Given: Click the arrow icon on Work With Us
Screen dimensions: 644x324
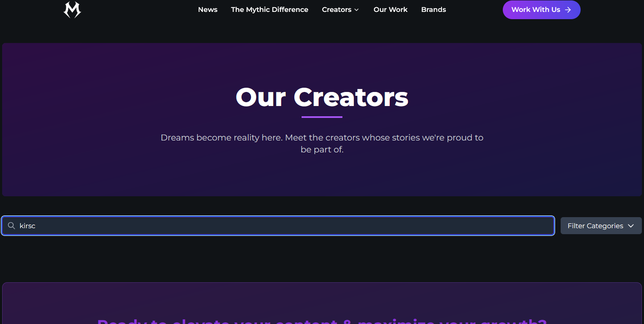Looking at the screenshot, I should coord(568,10).
